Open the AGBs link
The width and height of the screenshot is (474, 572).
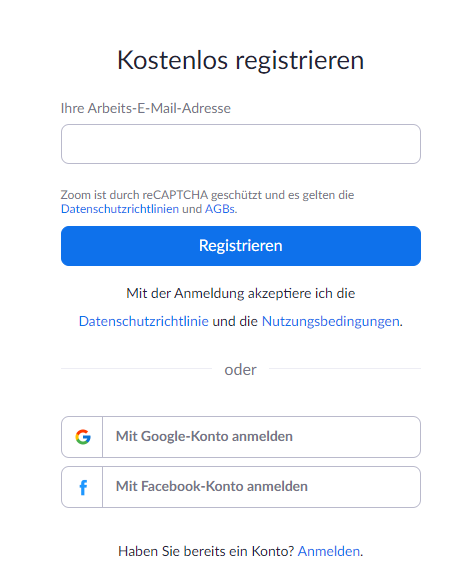pos(220,209)
